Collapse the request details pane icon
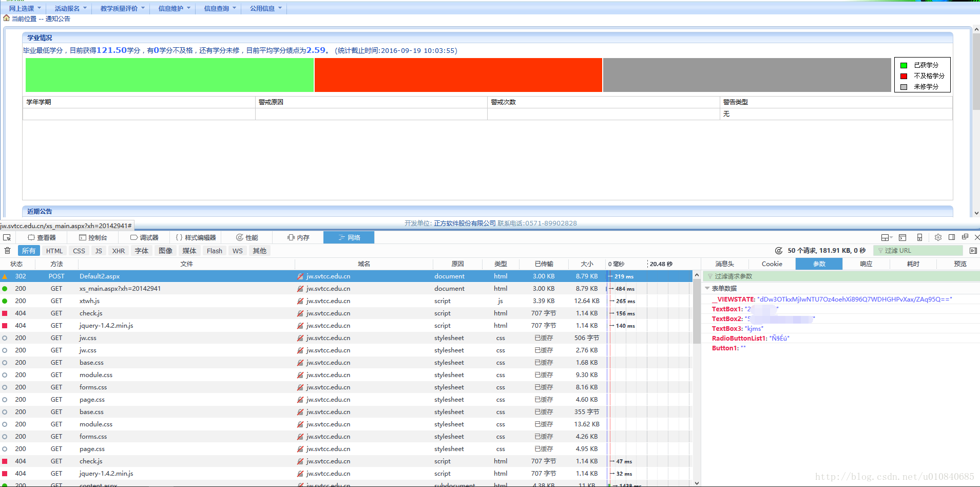 [x=973, y=251]
